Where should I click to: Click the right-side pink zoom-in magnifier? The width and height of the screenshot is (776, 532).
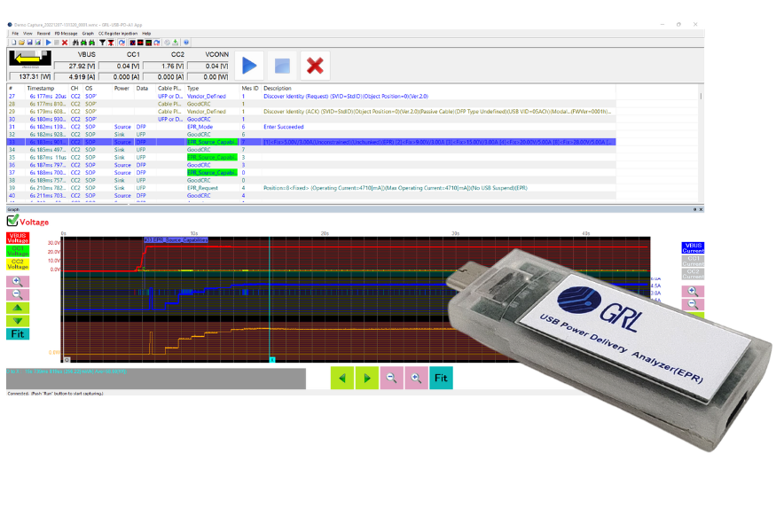tap(693, 291)
